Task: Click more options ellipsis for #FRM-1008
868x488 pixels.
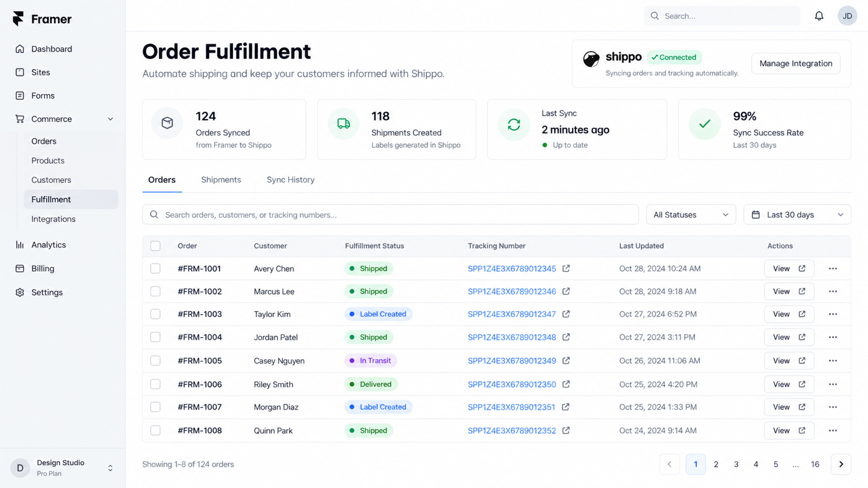Action: (x=833, y=430)
